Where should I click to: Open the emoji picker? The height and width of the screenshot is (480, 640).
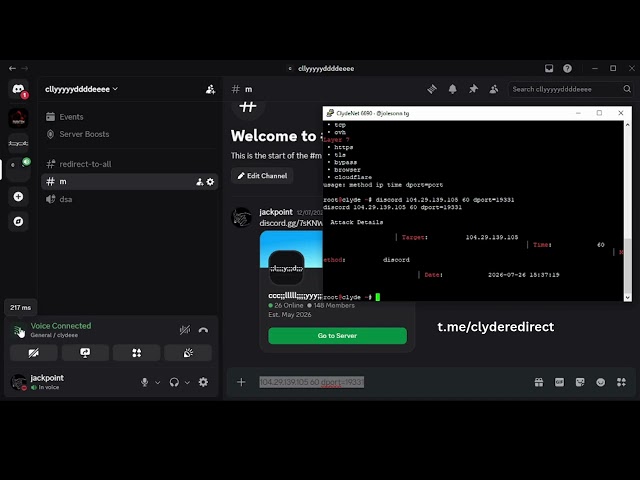(600, 382)
